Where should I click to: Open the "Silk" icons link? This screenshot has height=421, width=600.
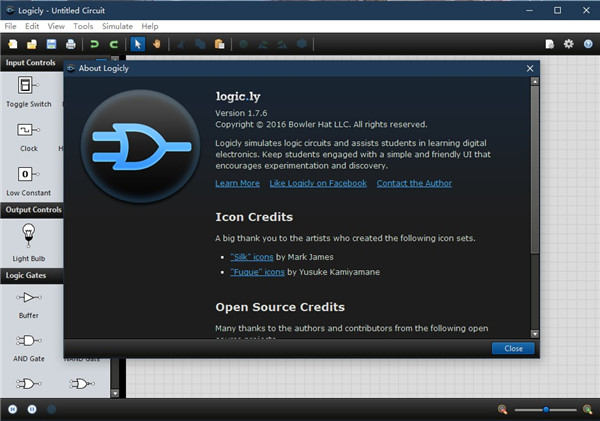pos(252,257)
